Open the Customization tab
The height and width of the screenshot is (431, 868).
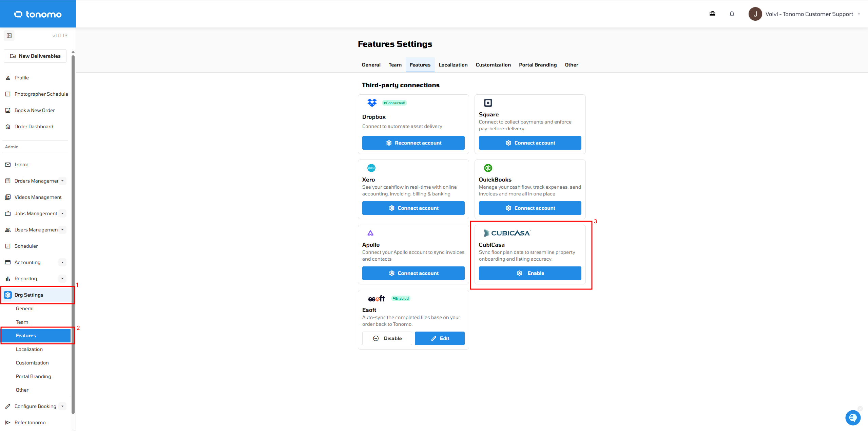pos(493,65)
